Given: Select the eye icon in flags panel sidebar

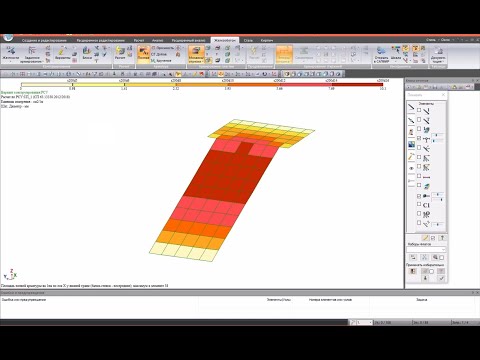Looking at the screenshot, I should click(x=411, y=169).
